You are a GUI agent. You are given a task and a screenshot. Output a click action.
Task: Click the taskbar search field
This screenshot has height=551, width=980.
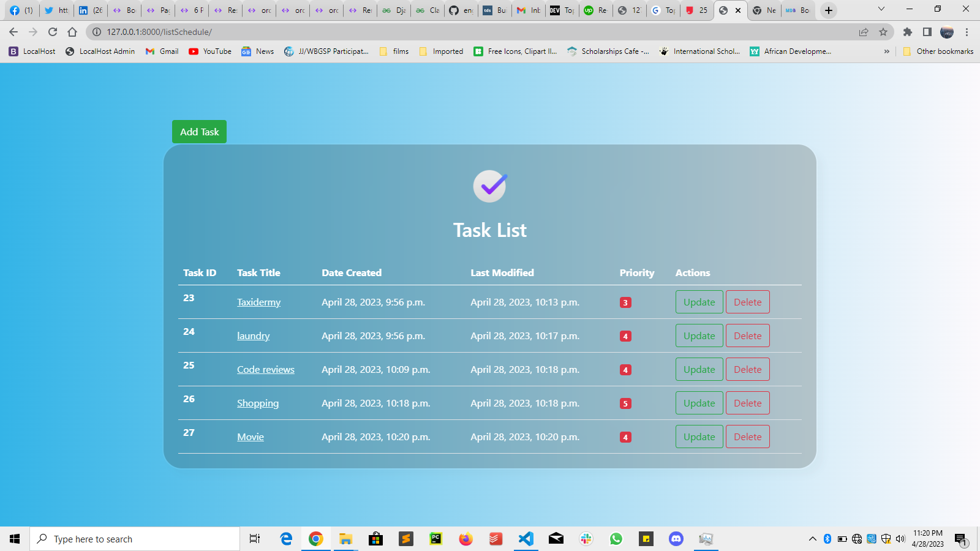[135, 539]
